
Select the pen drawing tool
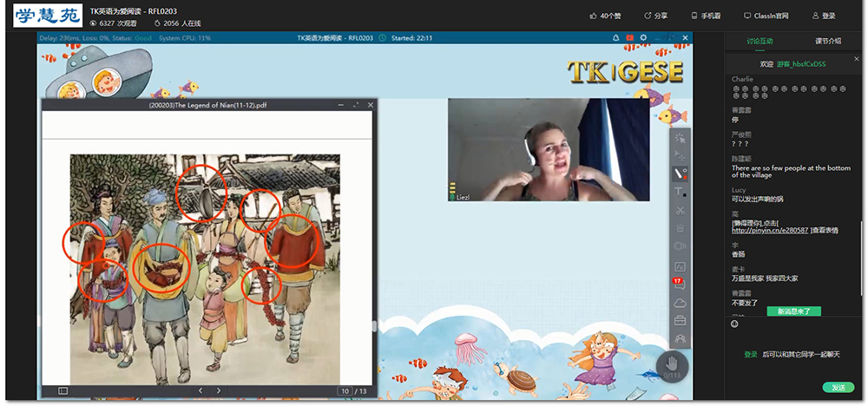click(x=680, y=174)
